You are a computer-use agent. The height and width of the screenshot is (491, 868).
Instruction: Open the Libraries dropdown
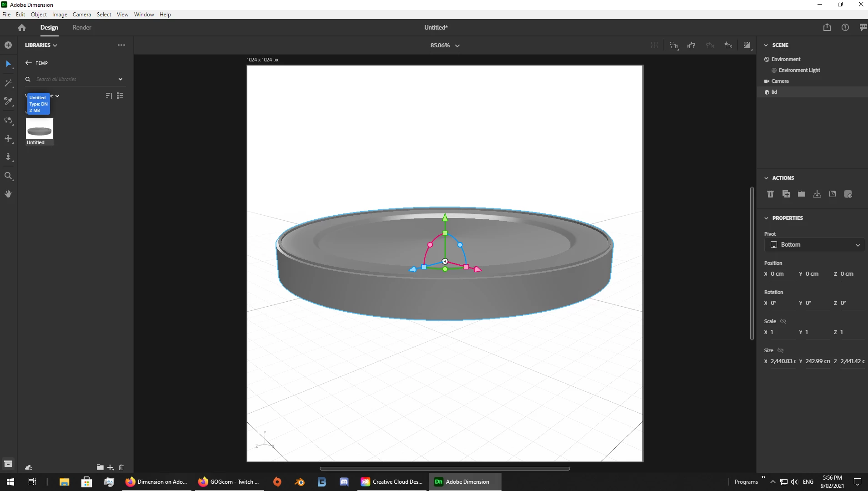pos(41,45)
